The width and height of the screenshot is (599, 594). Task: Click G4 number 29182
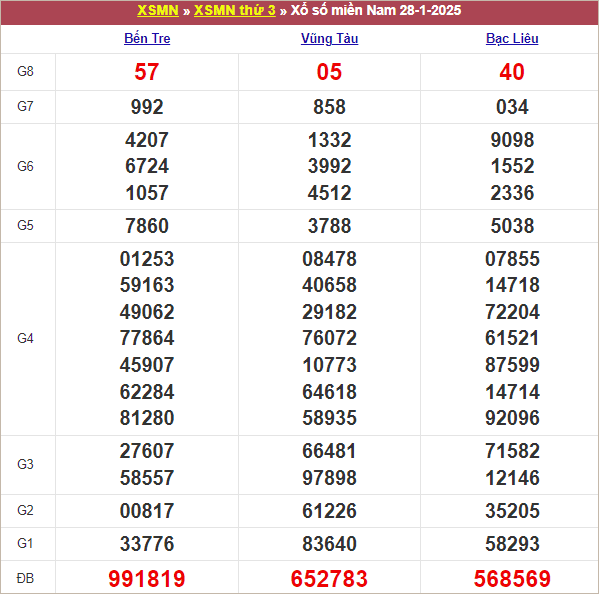coord(329,312)
